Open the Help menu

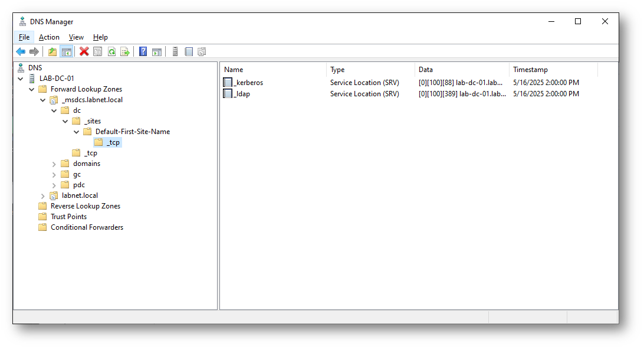click(x=100, y=37)
